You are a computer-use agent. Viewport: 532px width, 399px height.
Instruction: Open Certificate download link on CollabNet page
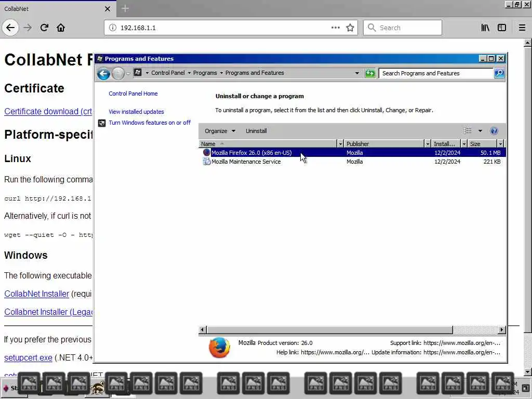point(48,112)
